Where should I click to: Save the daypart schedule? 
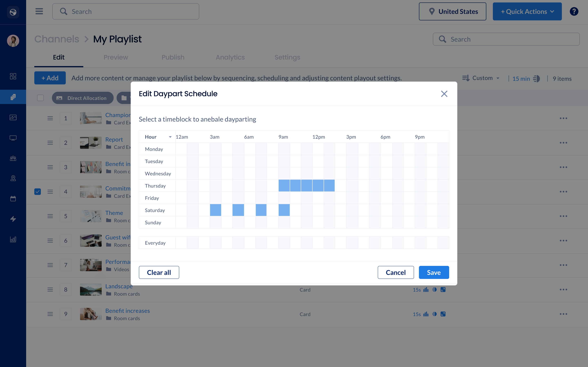(x=434, y=272)
